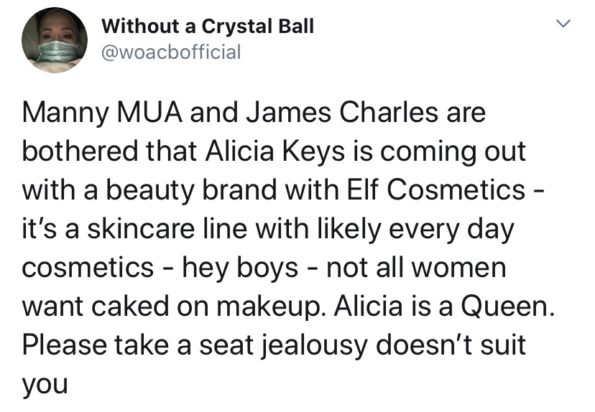Click the phrase hey boys in the tweet
This screenshot has width=595, height=412.
(x=240, y=268)
